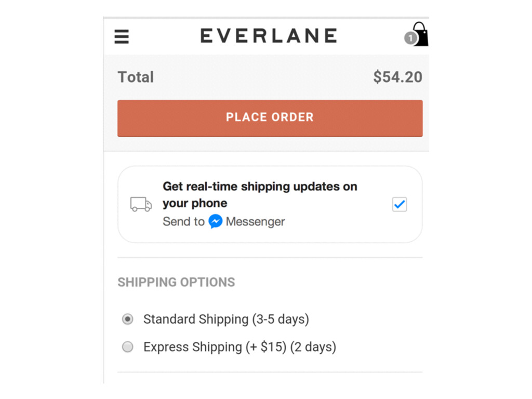Click the word Messenger in the card

coord(255,221)
